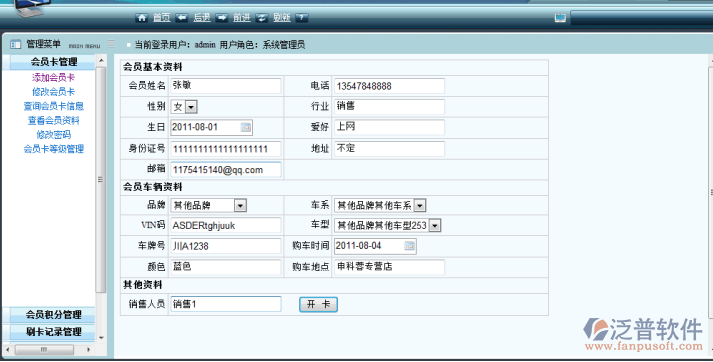Viewport: 713px width, 362px height.
Task: Open the 修改会员卡 link
Action: click(x=54, y=92)
